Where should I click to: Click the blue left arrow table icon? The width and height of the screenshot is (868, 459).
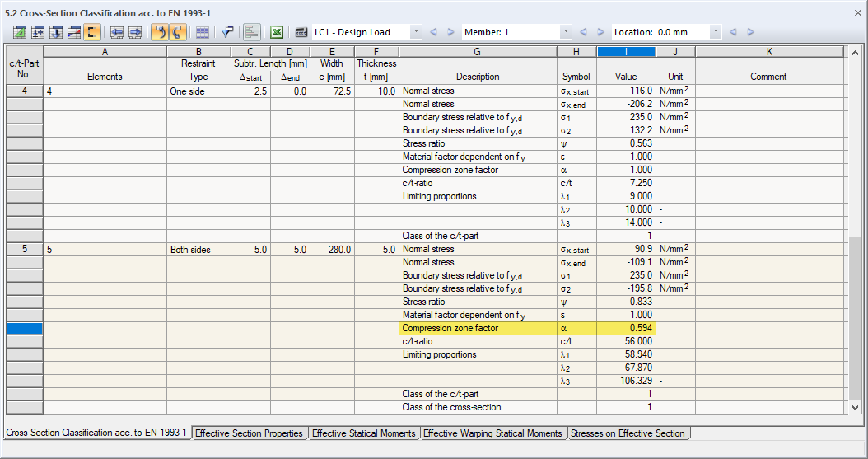point(116,33)
